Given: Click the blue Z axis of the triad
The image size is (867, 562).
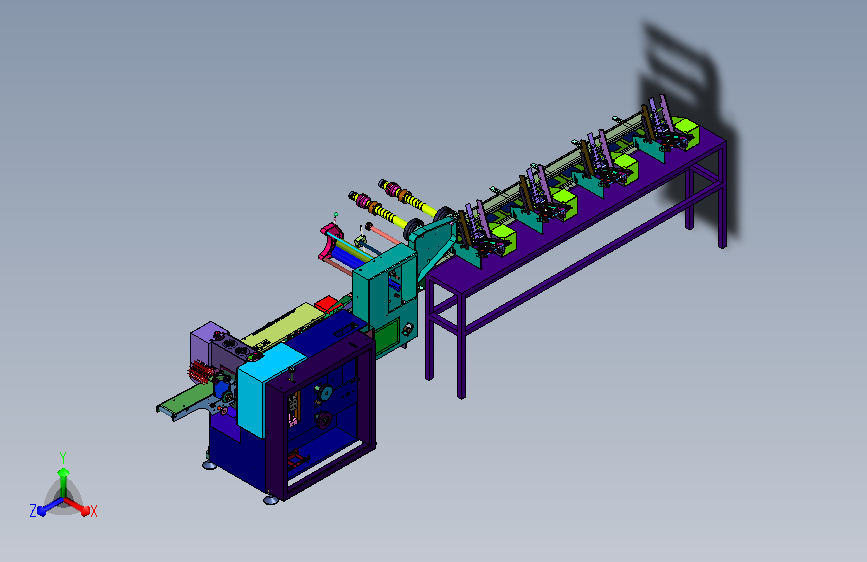Looking at the screenshot, I should 51,506.
